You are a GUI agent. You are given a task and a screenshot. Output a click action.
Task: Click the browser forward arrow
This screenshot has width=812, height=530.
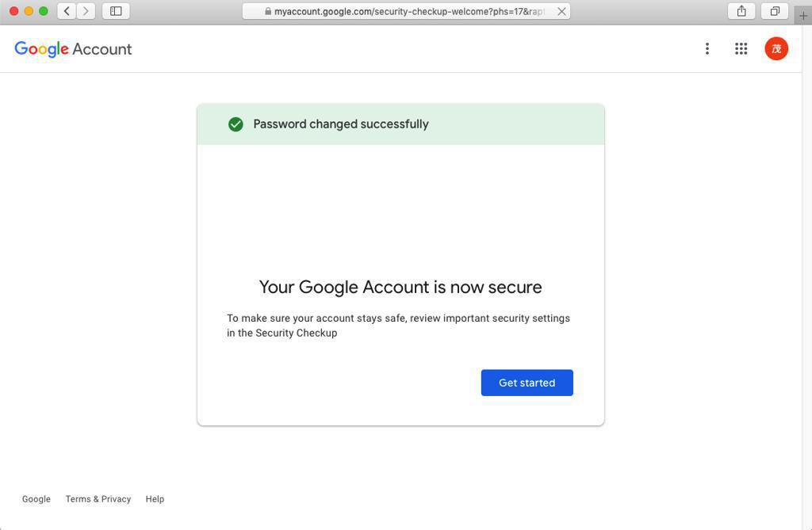click(x=86, y=11)
